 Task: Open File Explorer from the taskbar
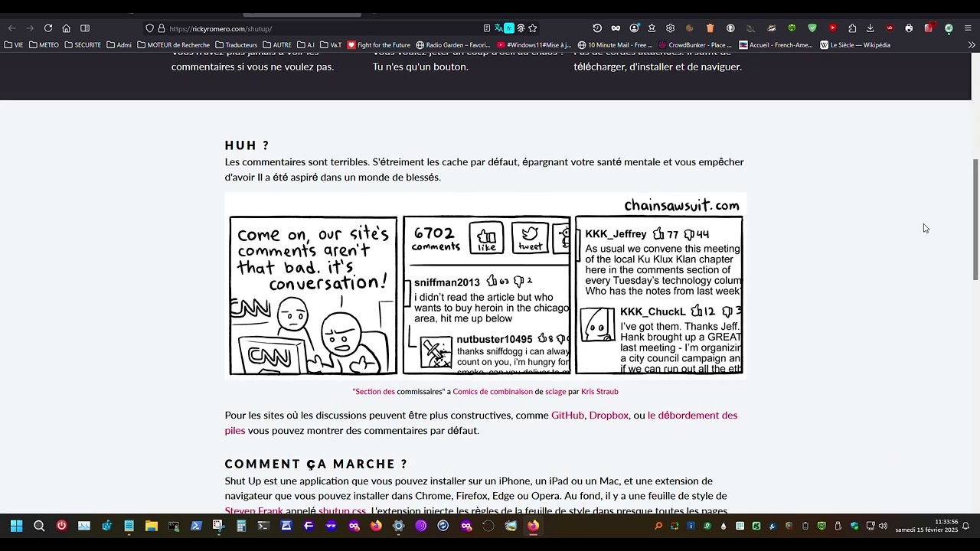coord(152,526)
